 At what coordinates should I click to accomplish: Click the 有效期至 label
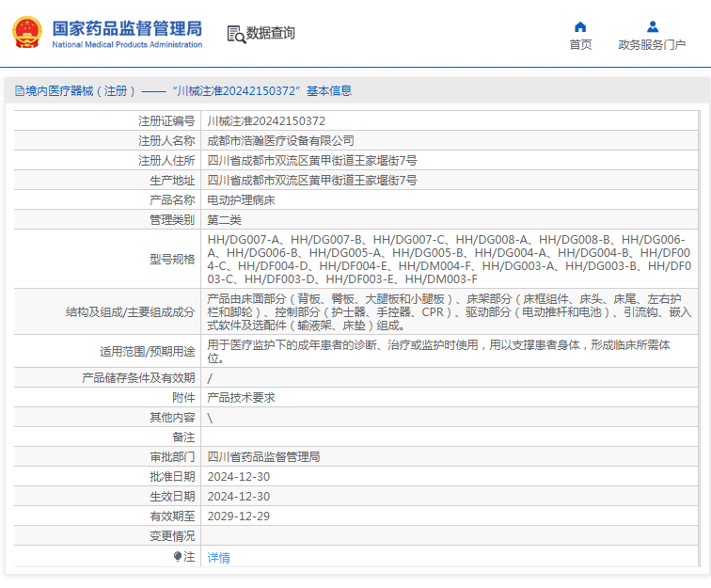[x=172, y=516]
